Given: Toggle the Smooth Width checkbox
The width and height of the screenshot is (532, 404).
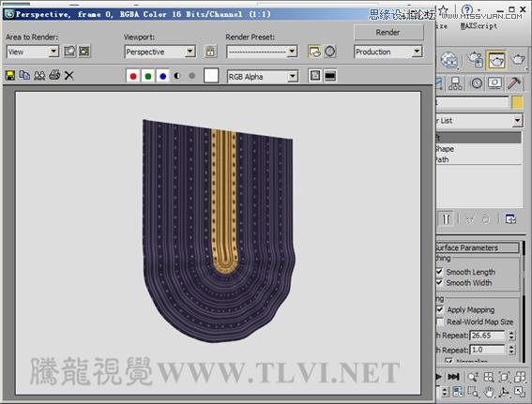Looking at the screenshot, I should coord(439,282).
